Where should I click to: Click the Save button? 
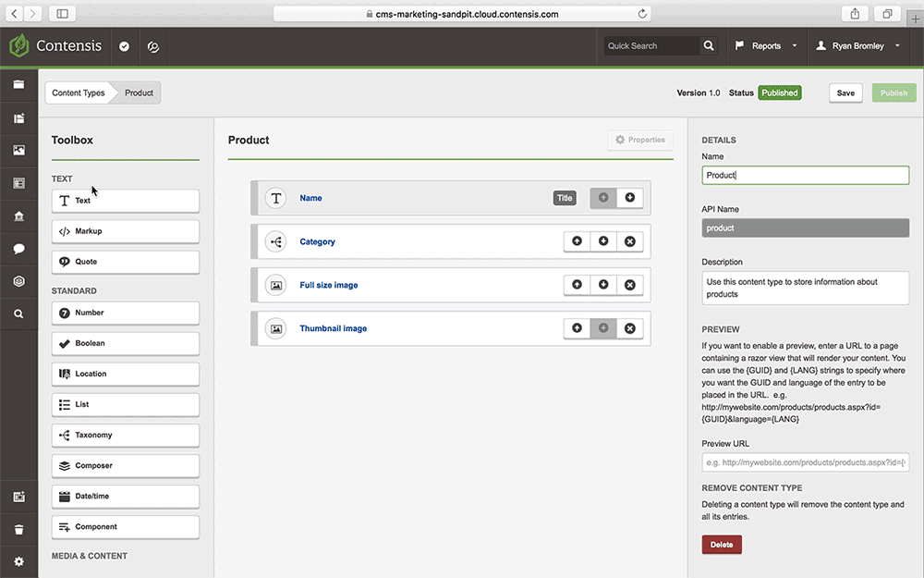point(845,92)
